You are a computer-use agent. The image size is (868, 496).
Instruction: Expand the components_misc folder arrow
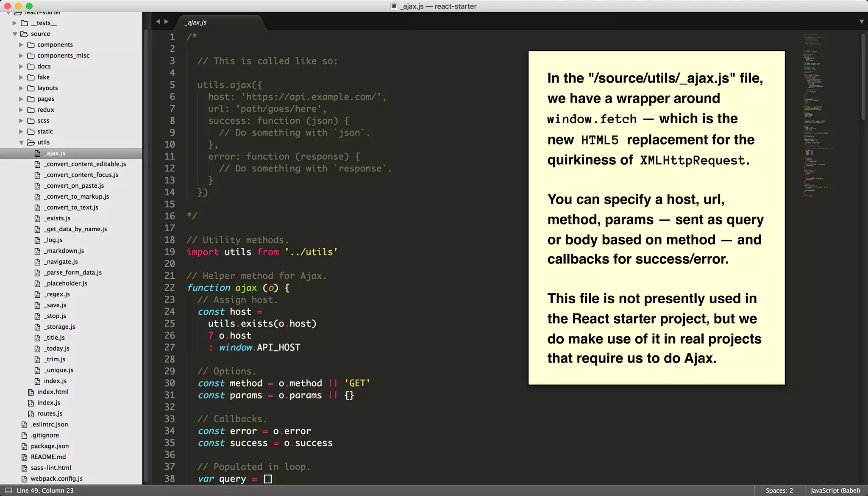(21, 55)
